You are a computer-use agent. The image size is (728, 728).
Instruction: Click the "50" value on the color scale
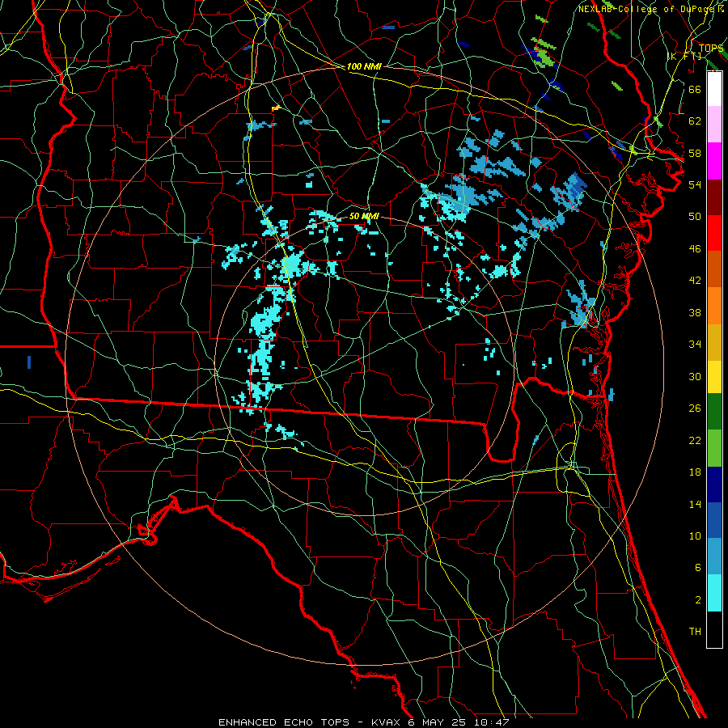pyautogui.click(x=695, y=217)
